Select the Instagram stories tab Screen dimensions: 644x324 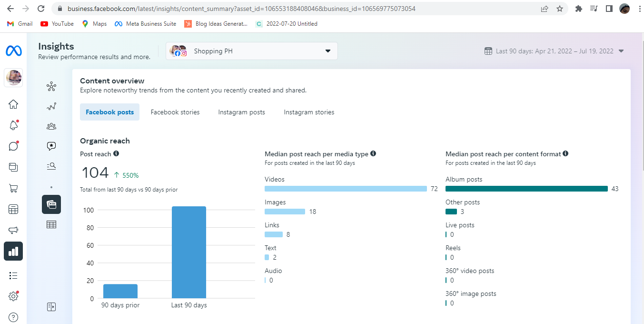309,112
